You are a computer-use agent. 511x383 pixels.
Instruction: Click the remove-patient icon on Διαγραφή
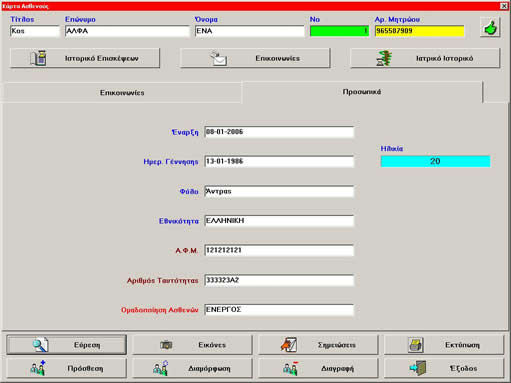click(290, 368)
